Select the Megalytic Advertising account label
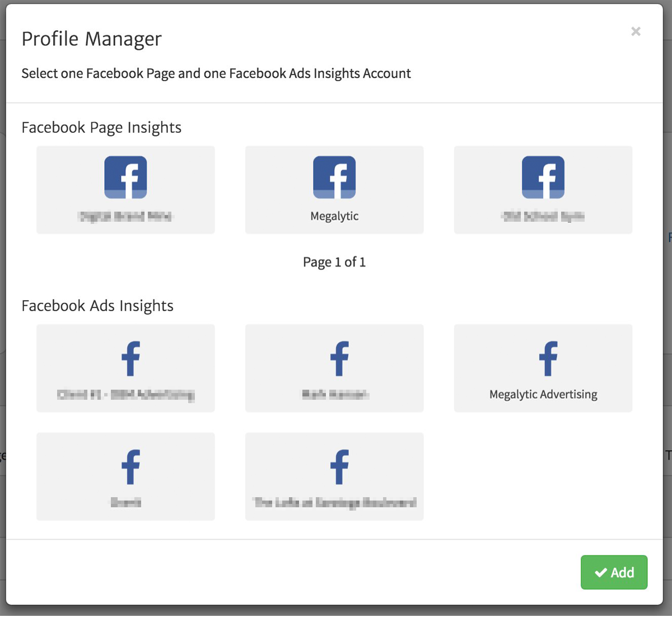The image size is (672, 617). click(543, 394)
